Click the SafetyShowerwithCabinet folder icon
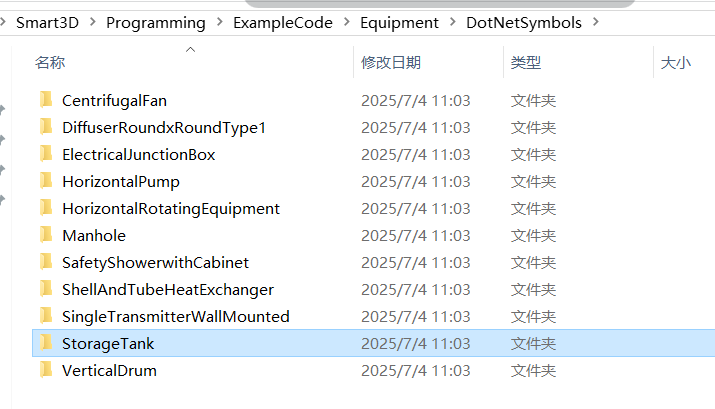 pos(46,261)
